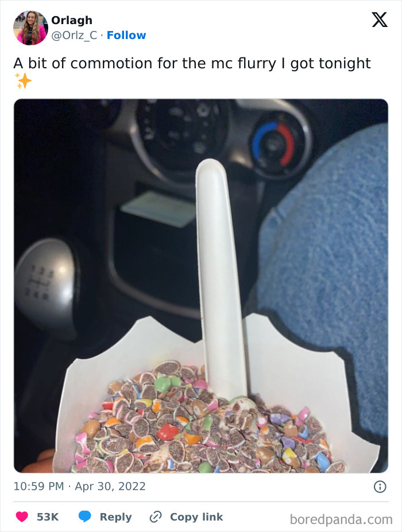Click the chain link copy icon
402x532 pixels.
[156, 517]
